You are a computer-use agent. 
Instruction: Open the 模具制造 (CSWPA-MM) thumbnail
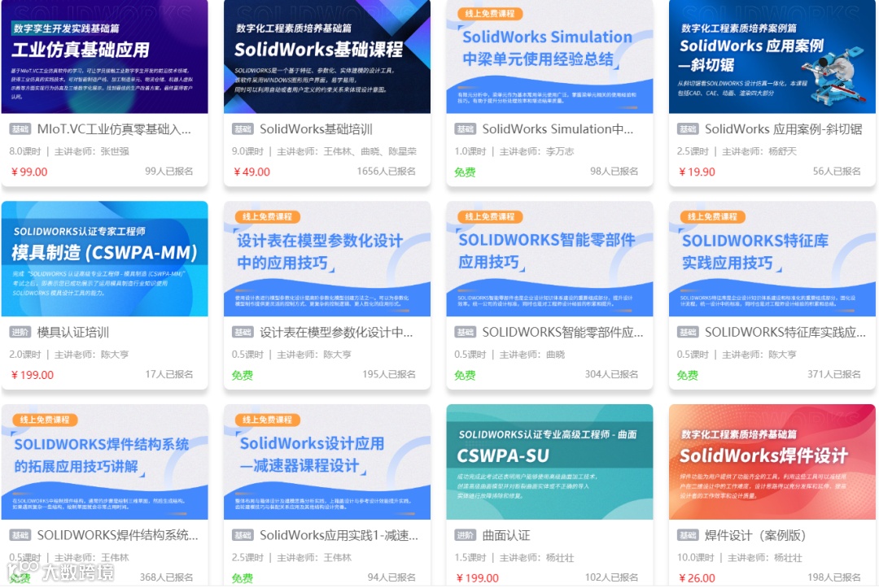[105, 259]
